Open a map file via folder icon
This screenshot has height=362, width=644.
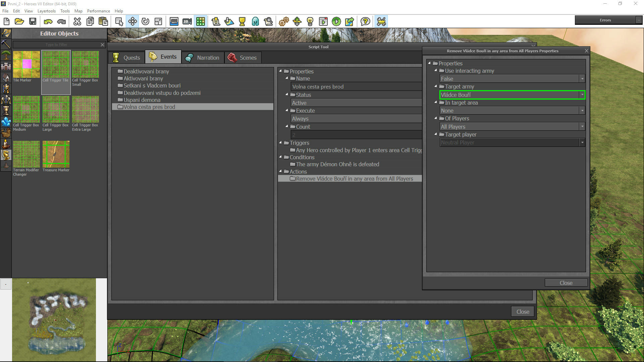click(19, 22)
